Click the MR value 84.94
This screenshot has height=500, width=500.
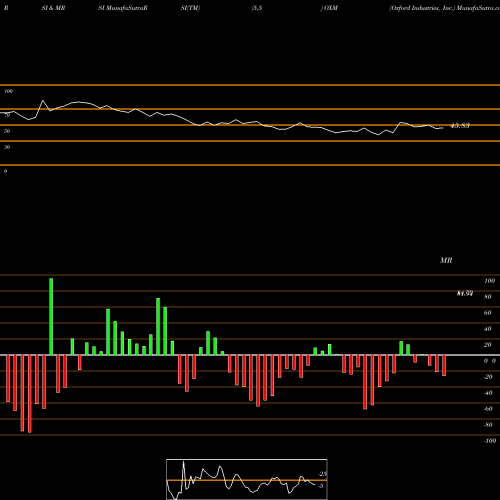(x=465, y=294)
